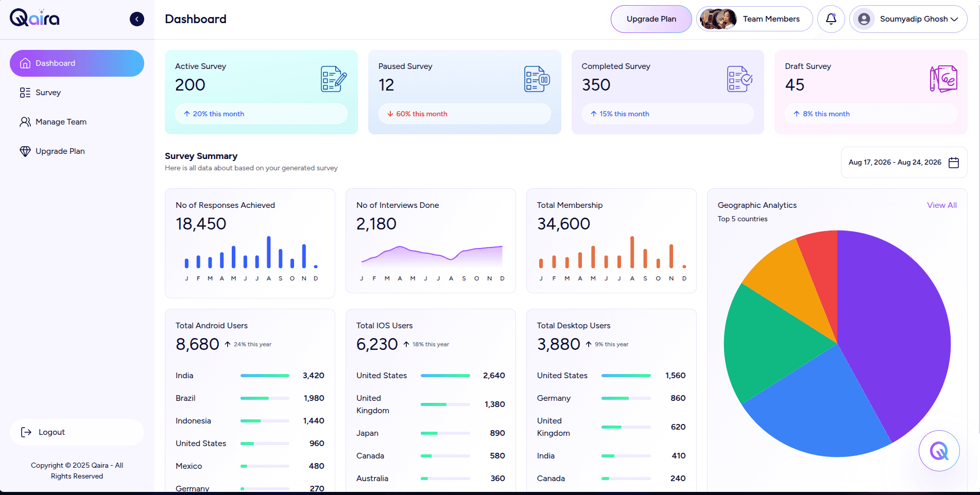
Task: Click View All in Geographic Analytics
Action: click(942, 205)
